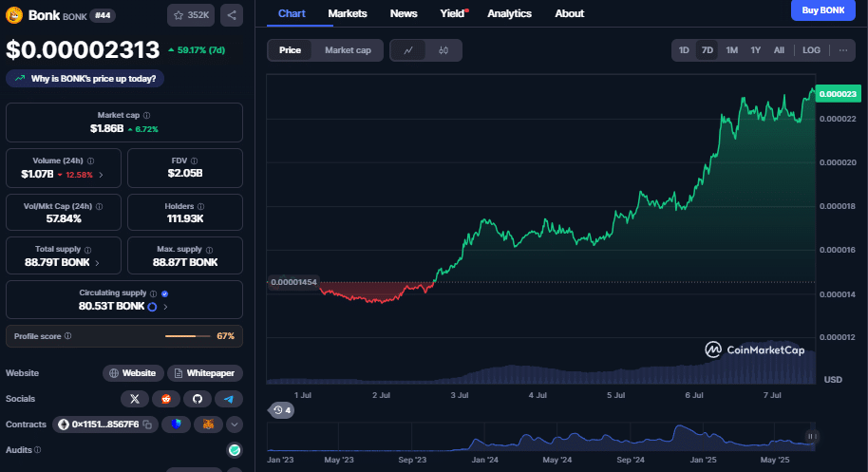This screenshot has width=868, height=472.
Task: Expand more contracts dropdown chevron
Action: pos(235,425)
